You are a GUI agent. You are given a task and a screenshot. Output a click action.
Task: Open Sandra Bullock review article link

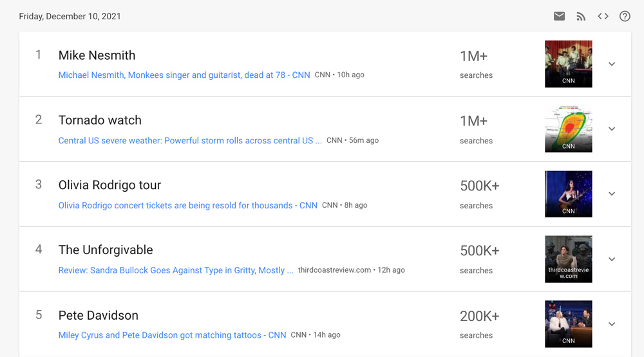(176, 270)
